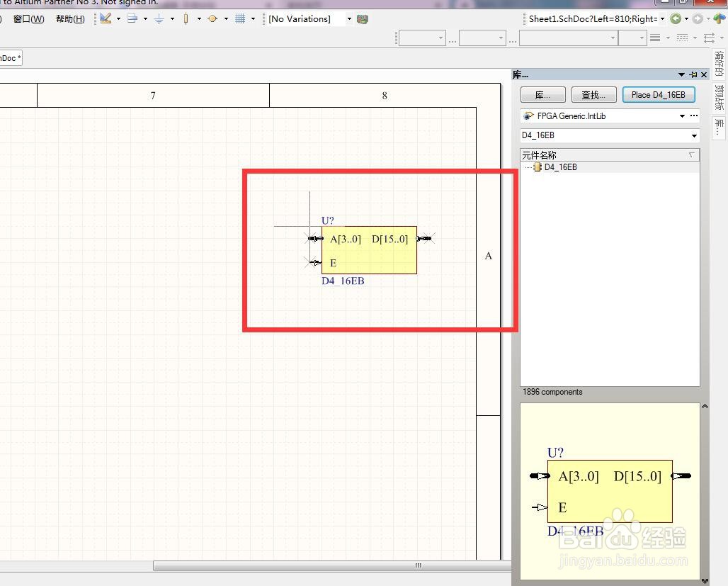Image resolution: width=728 pixels, height=586 pixels.
Task: Open the 窗口(W) window menu
Action: click(29, 19)
